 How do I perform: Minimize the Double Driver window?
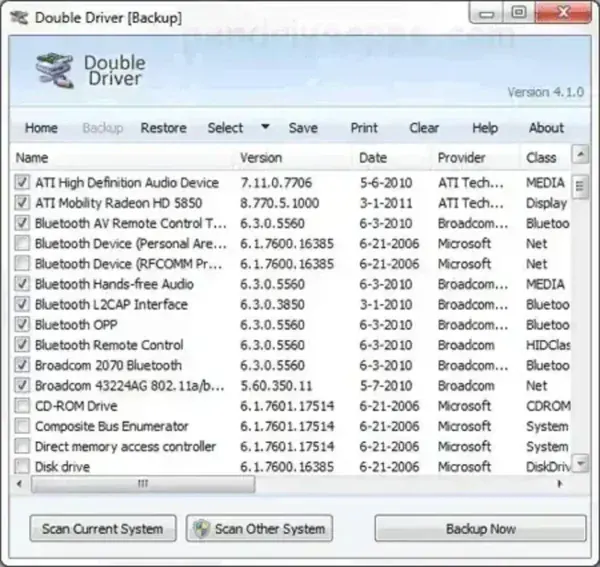pyautogui.click(x=487, y=13)
